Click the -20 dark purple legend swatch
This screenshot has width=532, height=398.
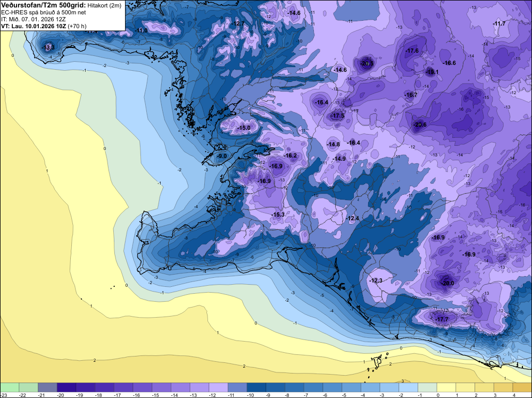(66, 387)
